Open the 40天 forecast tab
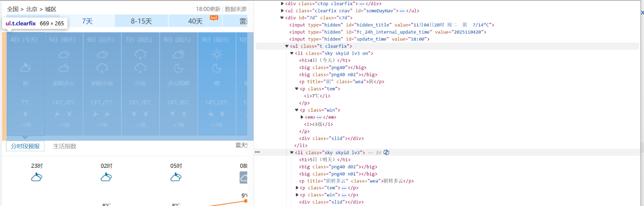Image resolution: width=644 pixels, height=206 pixels. [x=195, y=21]
